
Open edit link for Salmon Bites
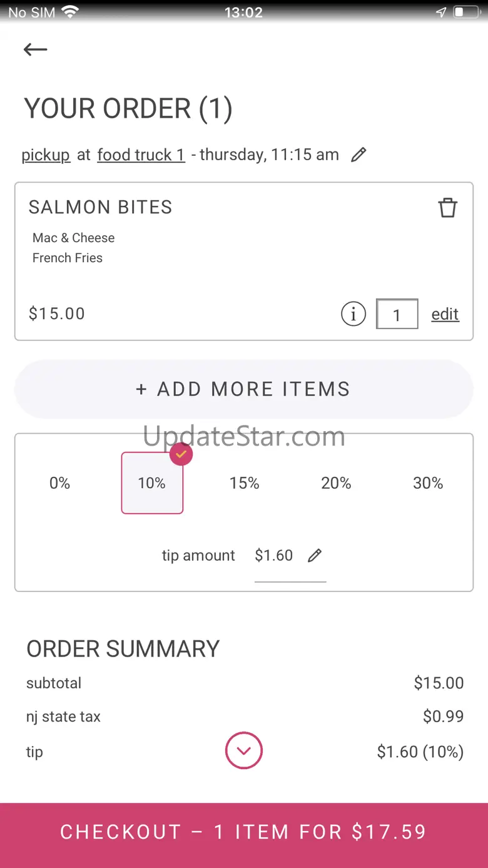(x=445, y=314)
